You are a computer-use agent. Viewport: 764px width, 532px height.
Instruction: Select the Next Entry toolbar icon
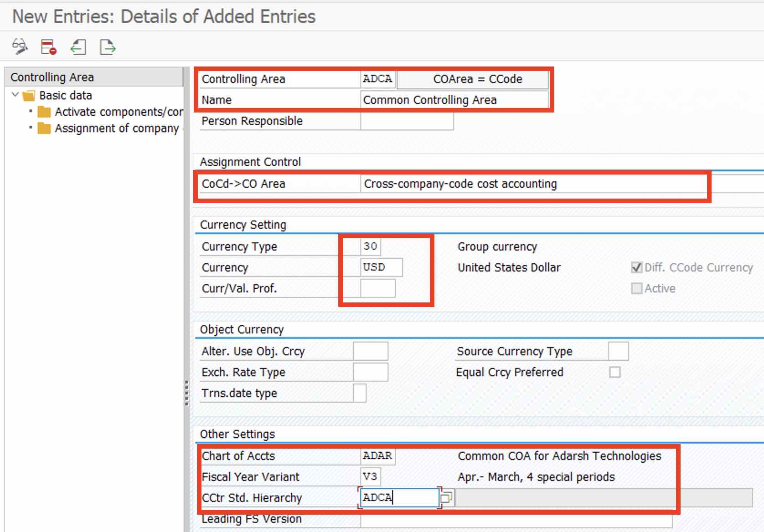(x=108, y=47)
